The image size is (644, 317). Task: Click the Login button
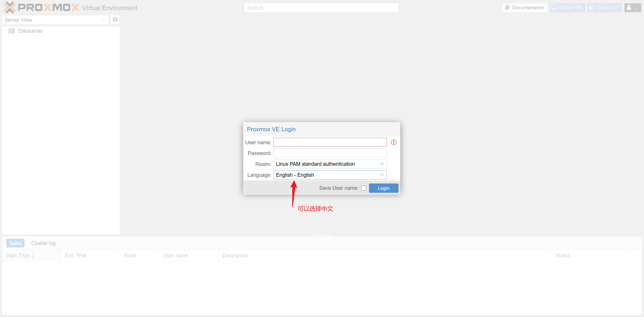(383, 188)
